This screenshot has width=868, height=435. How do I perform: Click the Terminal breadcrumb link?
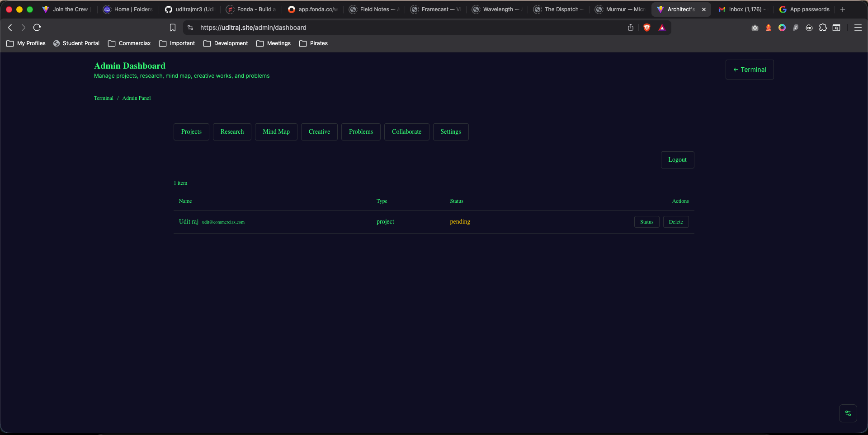point(104,98)
